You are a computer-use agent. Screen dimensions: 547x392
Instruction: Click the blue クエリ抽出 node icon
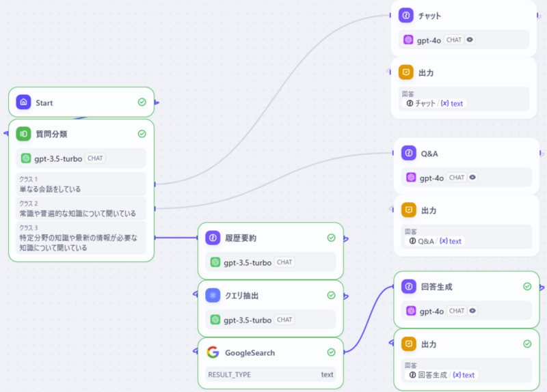tap(213, 295)
